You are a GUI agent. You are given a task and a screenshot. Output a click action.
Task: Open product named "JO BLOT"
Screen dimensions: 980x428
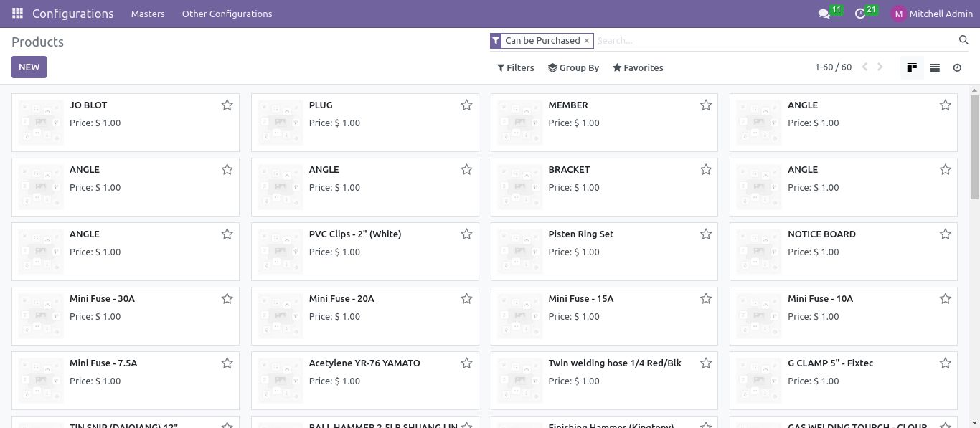(88, 105)
